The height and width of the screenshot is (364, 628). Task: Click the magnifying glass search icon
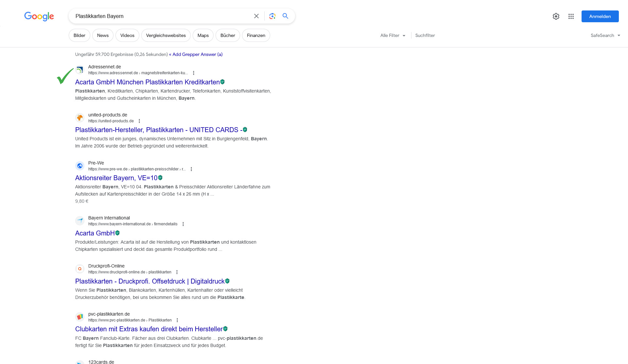(x=285, y=16)
